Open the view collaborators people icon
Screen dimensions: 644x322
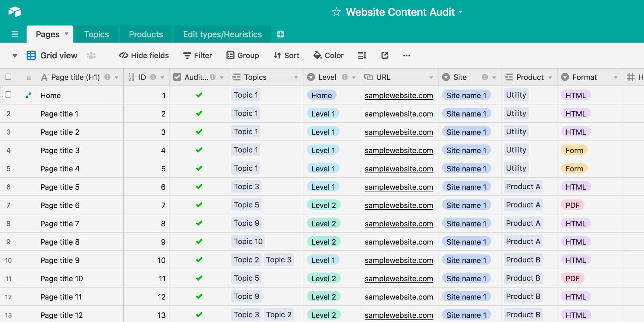coord(91,55)
